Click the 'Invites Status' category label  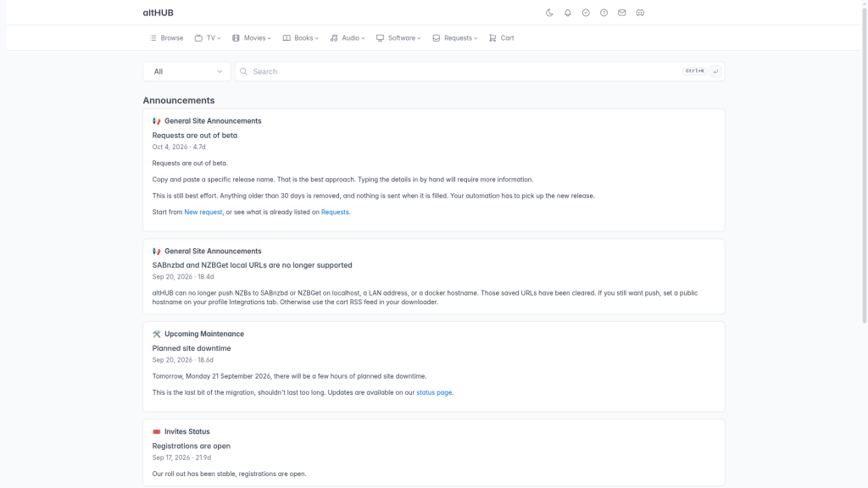(x=187, y=431)
